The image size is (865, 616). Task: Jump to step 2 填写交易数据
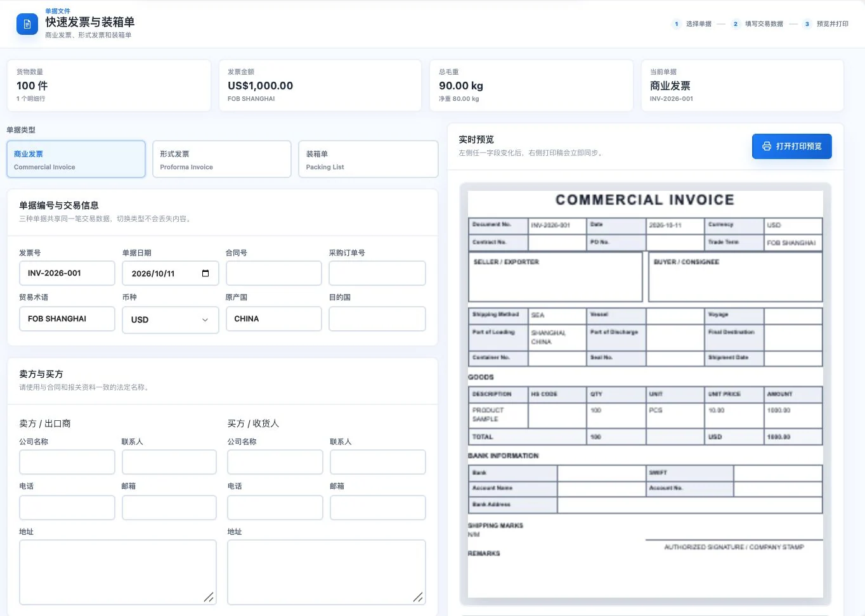pos(757,24)
